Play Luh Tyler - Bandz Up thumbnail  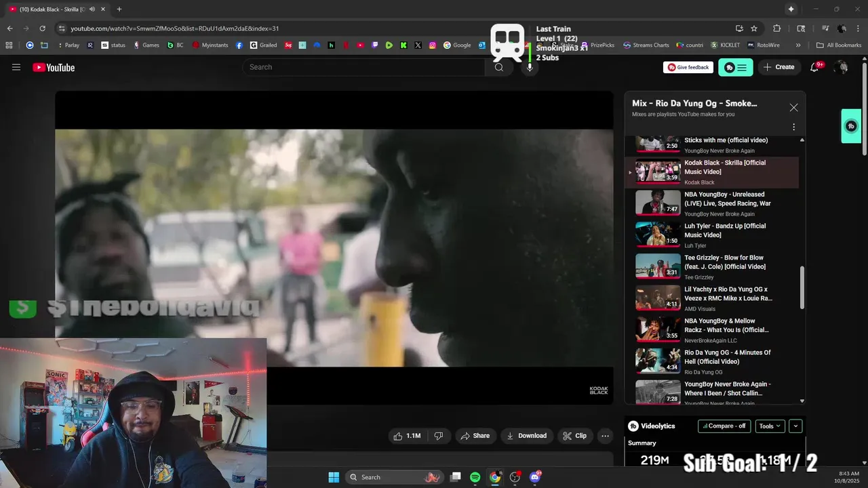point(658,235)
